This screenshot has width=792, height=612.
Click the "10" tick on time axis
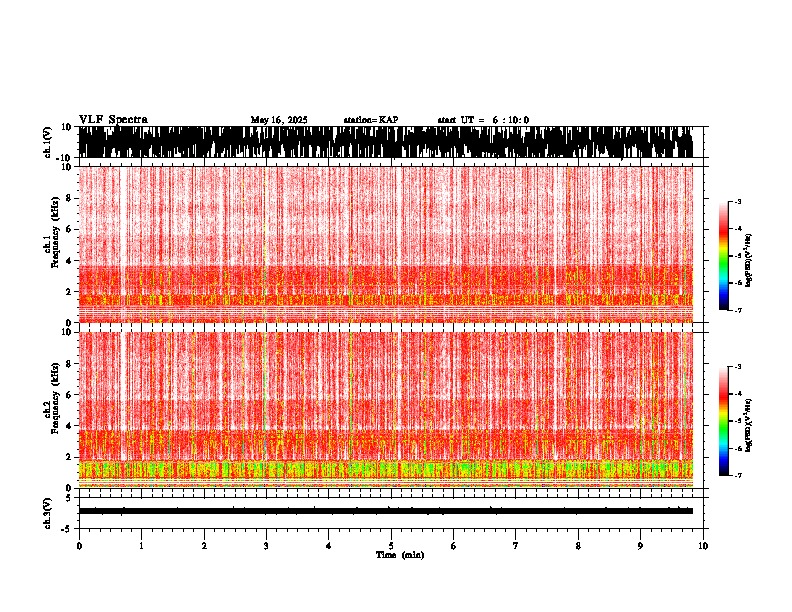pos(703,546)
